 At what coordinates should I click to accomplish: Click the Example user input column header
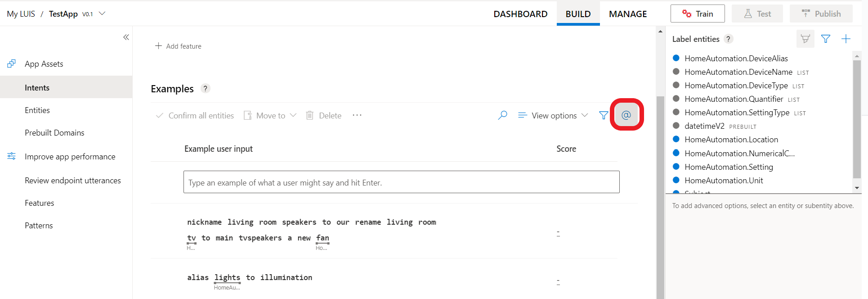click(218, 149)
